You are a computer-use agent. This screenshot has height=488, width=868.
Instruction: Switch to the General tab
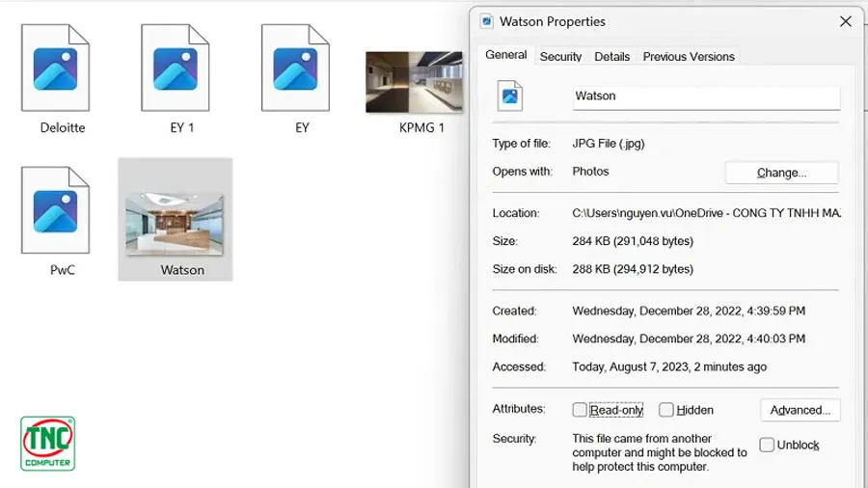coord(506,55)
